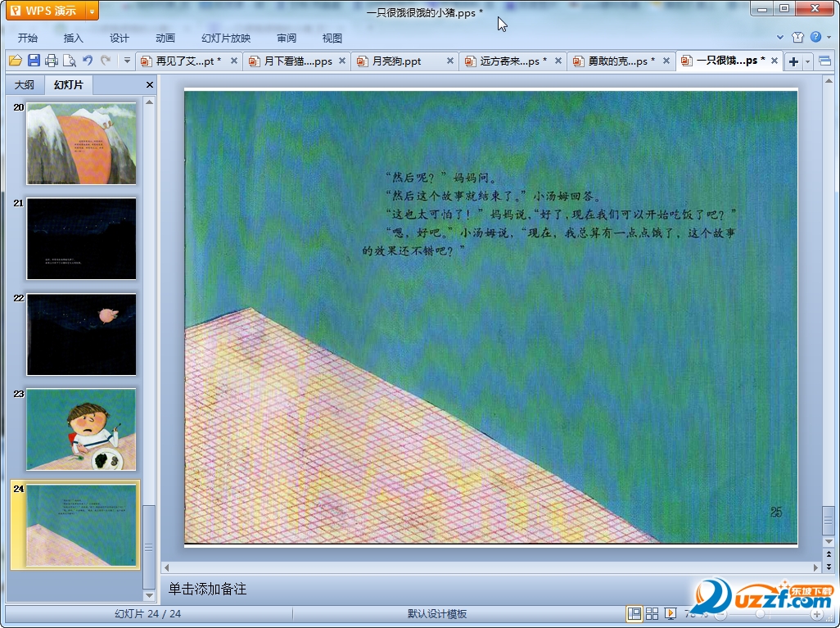Viewport: 840px width, 628px height.
Task: Select slide 23 thumbnail
Action: (81, 430)
